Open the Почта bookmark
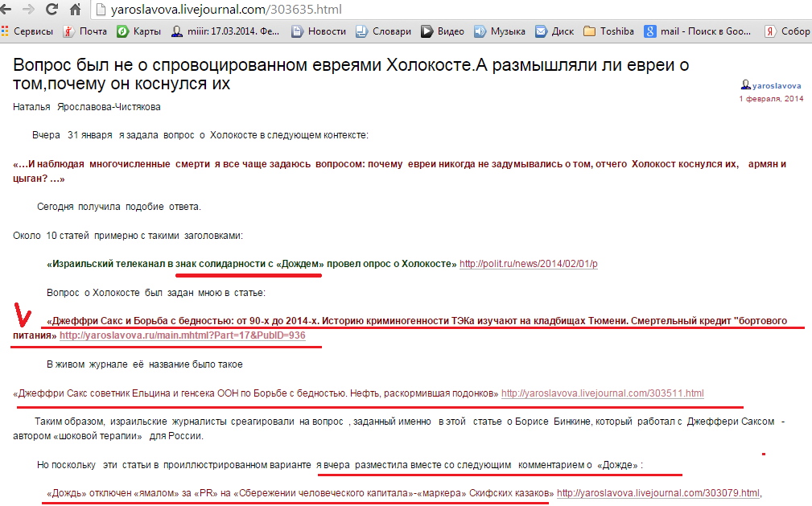The height and width of the screenshot is (506, 812). (x=85, y=31)
